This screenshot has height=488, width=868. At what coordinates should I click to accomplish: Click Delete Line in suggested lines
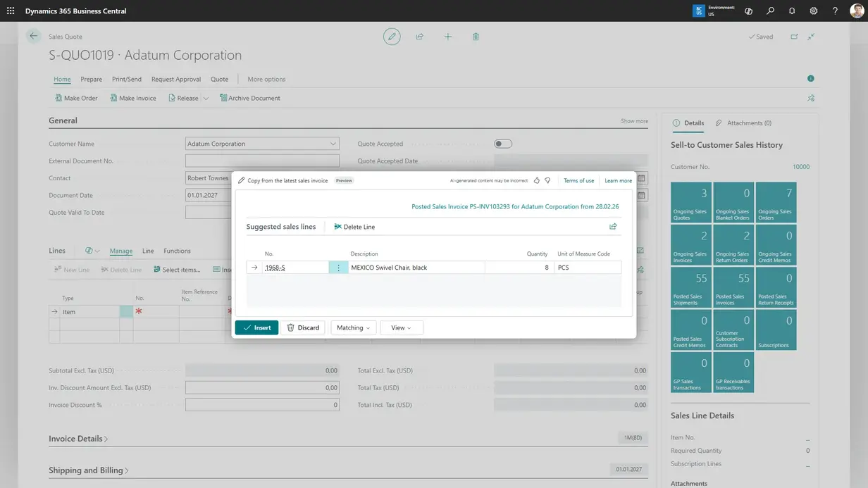pos(354,227)
